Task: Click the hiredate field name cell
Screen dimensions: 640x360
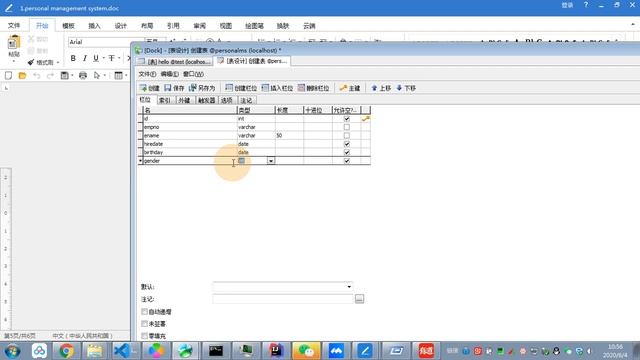Action: click(x=190, y=144)
